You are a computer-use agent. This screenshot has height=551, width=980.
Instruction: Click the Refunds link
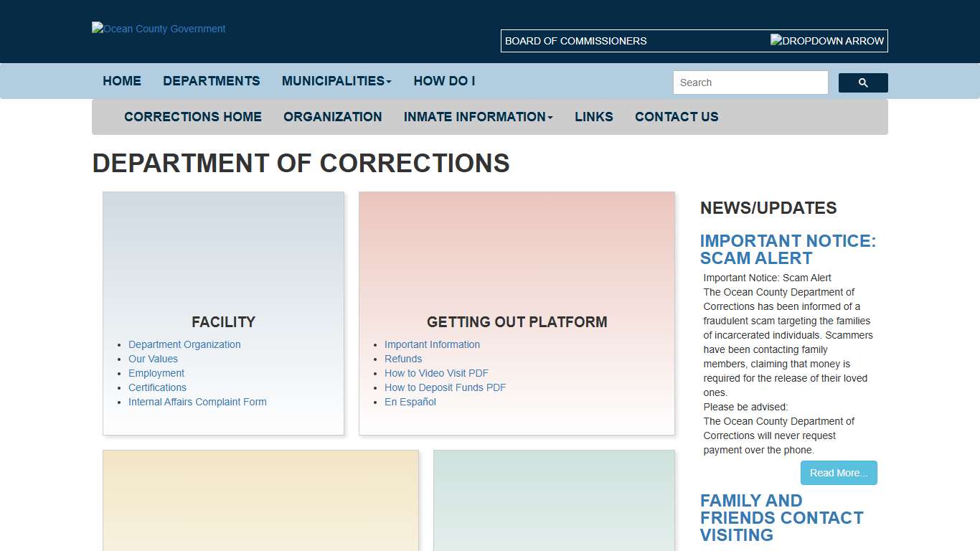pyautogui.click(x=403, y=359)
